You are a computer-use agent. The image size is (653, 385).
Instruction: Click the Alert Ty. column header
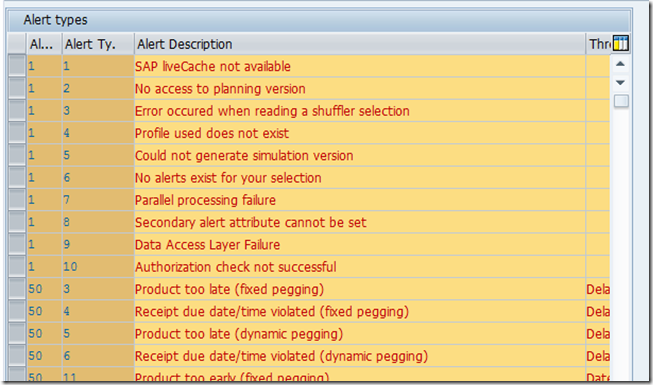98,44
